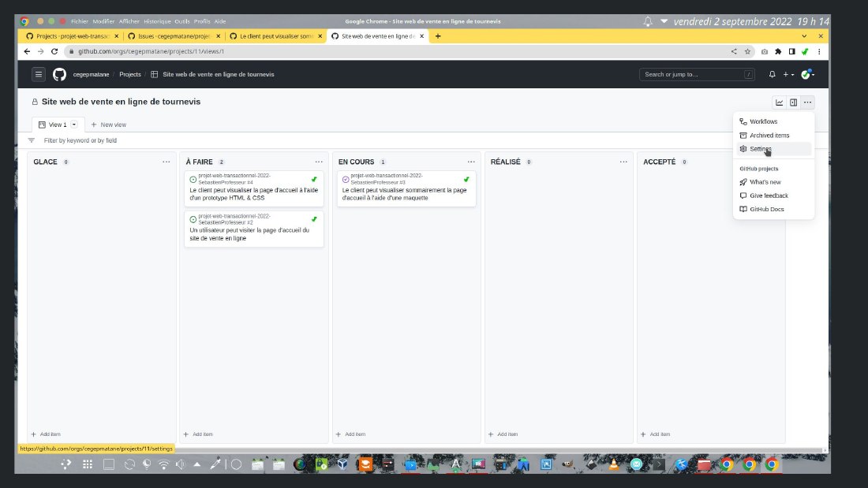Open the create new plus dropdown
The height and width of the screenshot is (488, 868).
point(788,74)
